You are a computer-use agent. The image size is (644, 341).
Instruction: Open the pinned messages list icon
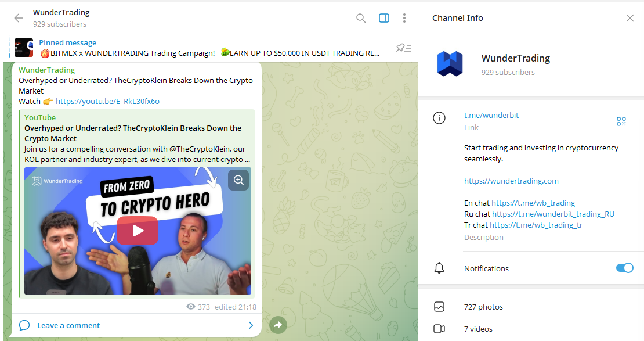click(x=403, y=48)
